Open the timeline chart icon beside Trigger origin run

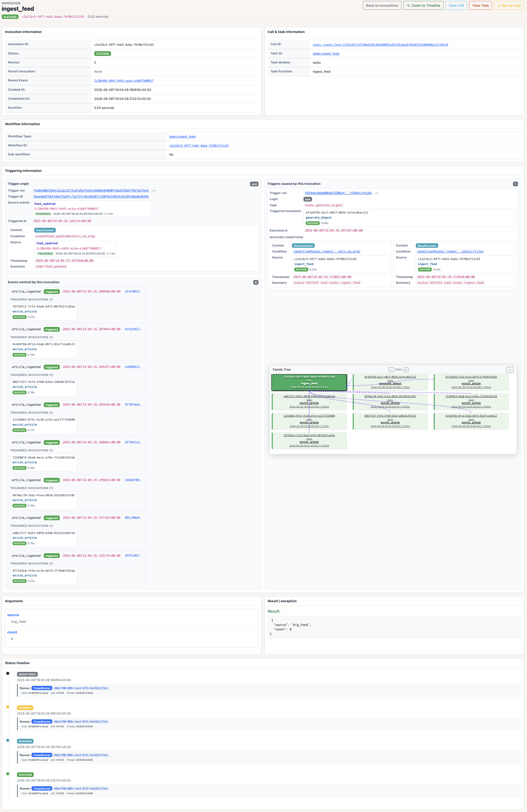pos(154,191)
